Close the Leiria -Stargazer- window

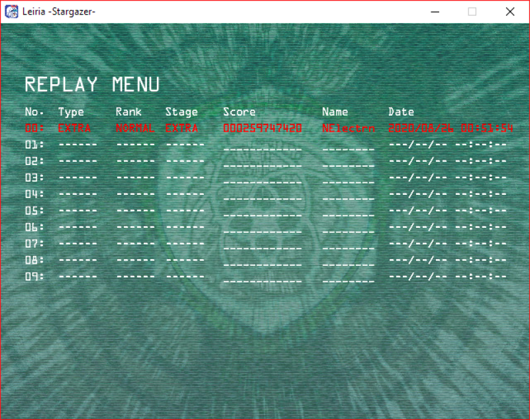(510, 12)
